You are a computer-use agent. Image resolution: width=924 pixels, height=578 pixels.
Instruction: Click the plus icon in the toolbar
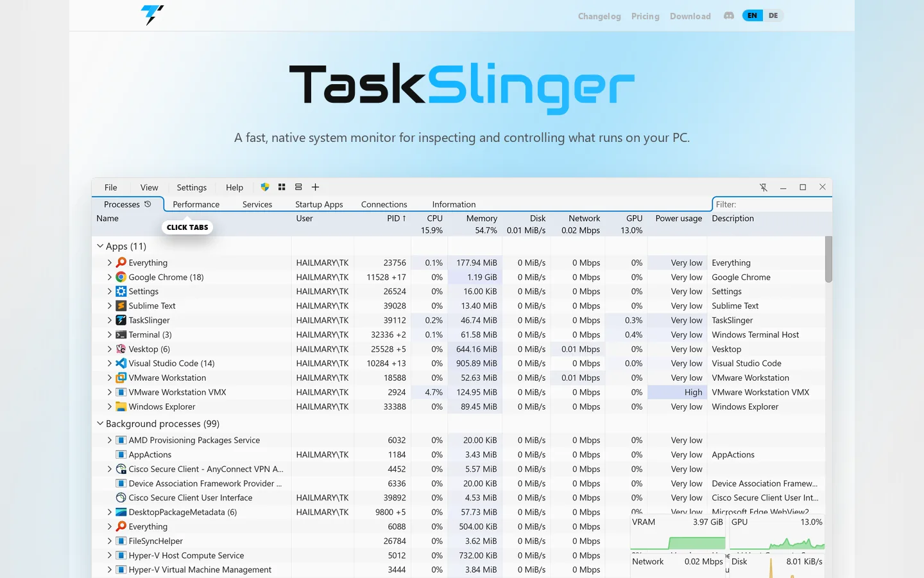click(x=315, y=187)
